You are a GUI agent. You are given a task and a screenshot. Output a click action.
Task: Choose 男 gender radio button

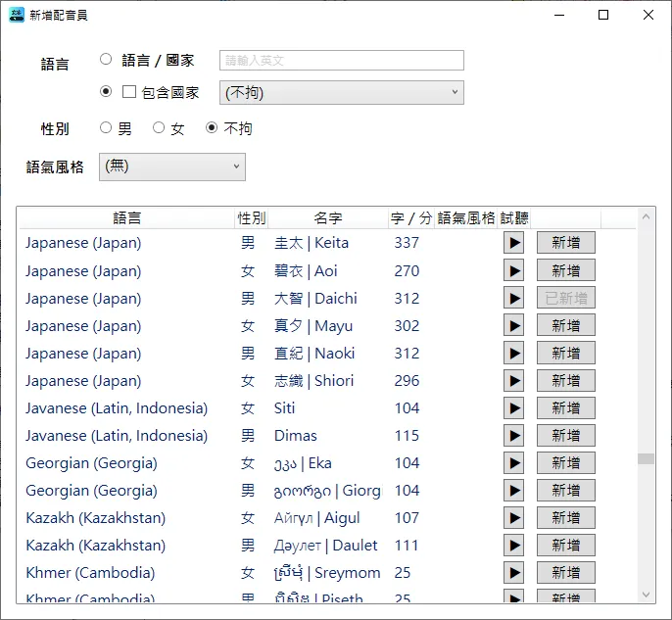click(106, 127)
